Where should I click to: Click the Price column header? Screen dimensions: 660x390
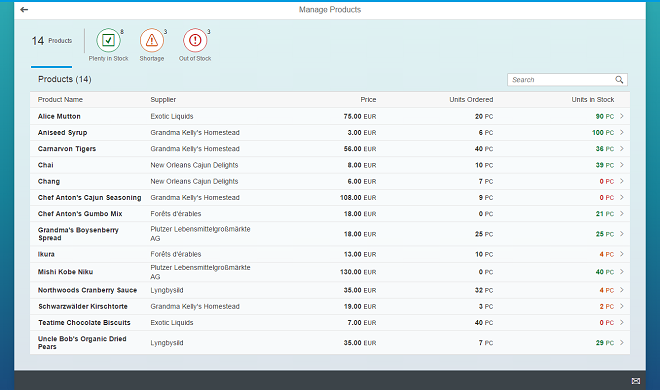pyautogui.click(x=368, y=100)
